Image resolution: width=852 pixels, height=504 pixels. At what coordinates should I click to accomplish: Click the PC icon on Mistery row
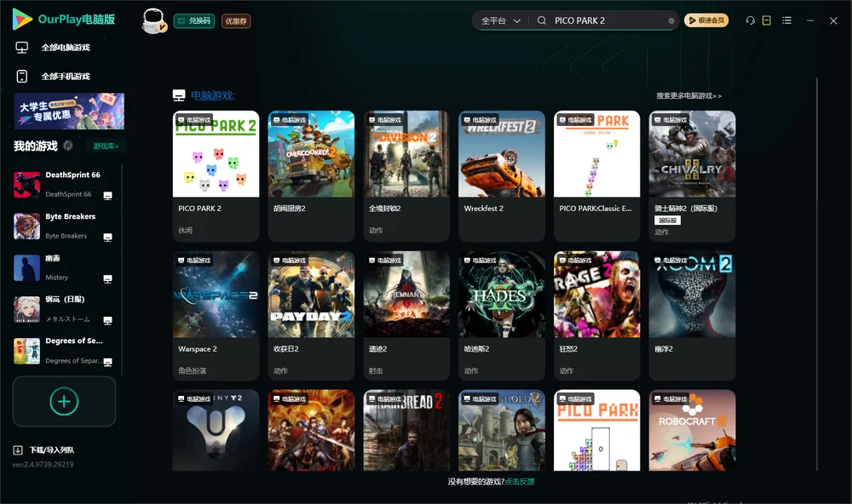(107, 279)
